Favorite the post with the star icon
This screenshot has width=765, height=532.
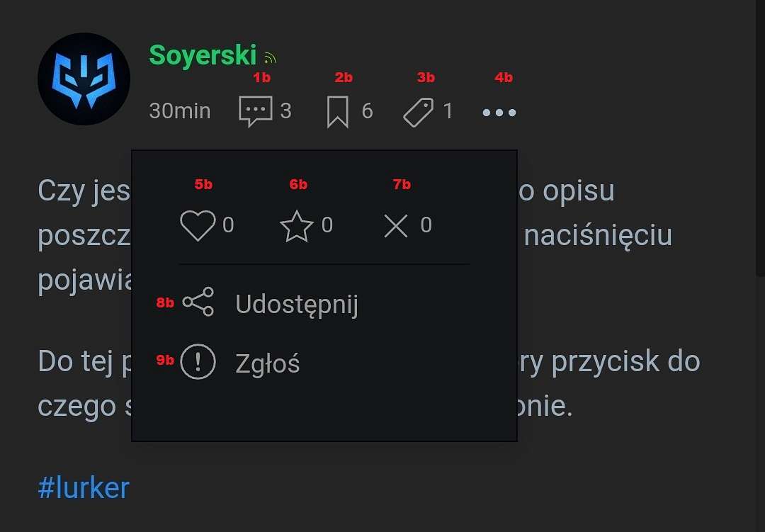coord(297,226)
